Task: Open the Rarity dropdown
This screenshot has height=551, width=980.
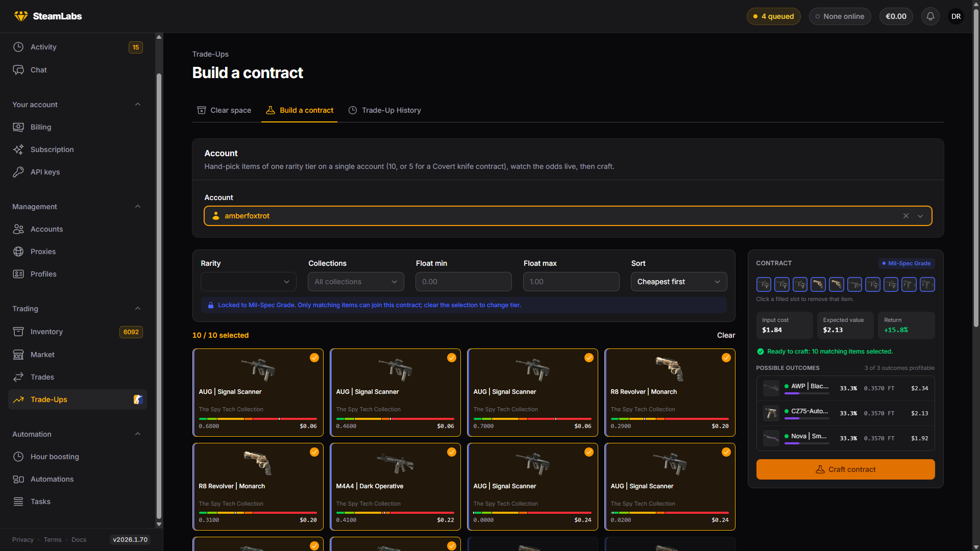Action: (x=249, y=282)
